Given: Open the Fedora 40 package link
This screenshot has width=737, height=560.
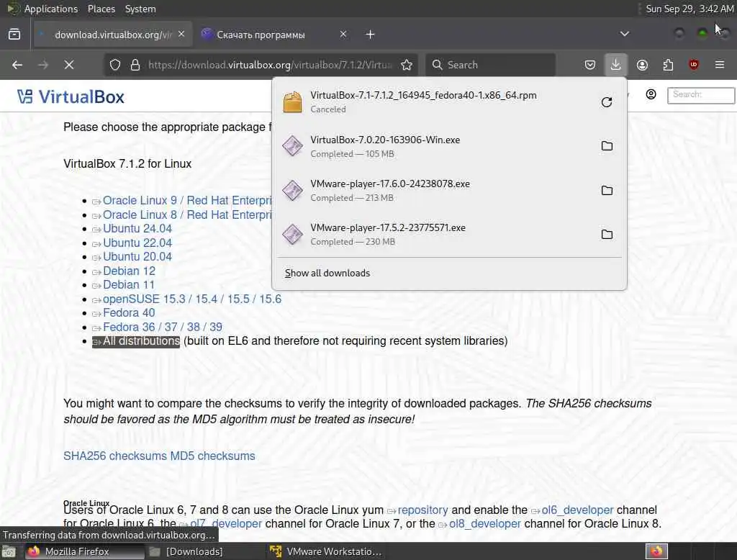Looking at the screenshot, I should [x=129, y=312].
